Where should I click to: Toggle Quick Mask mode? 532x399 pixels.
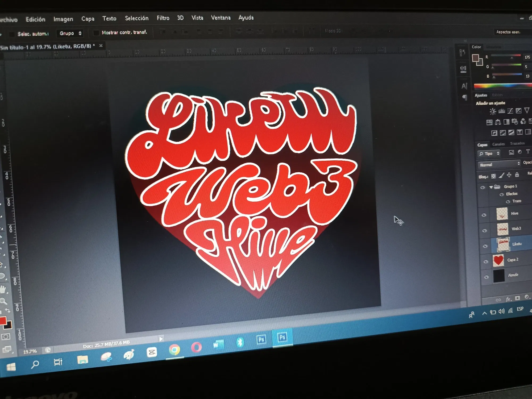[x=6, y=337]
